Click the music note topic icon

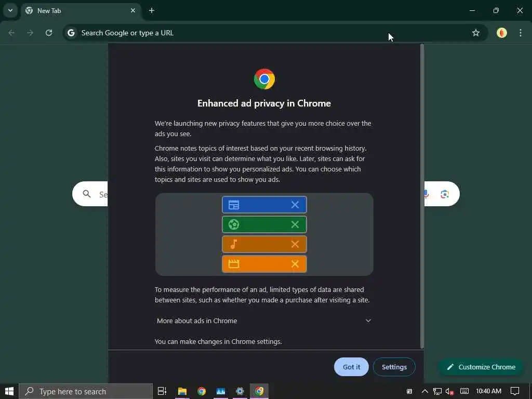[x=234, y=244]
